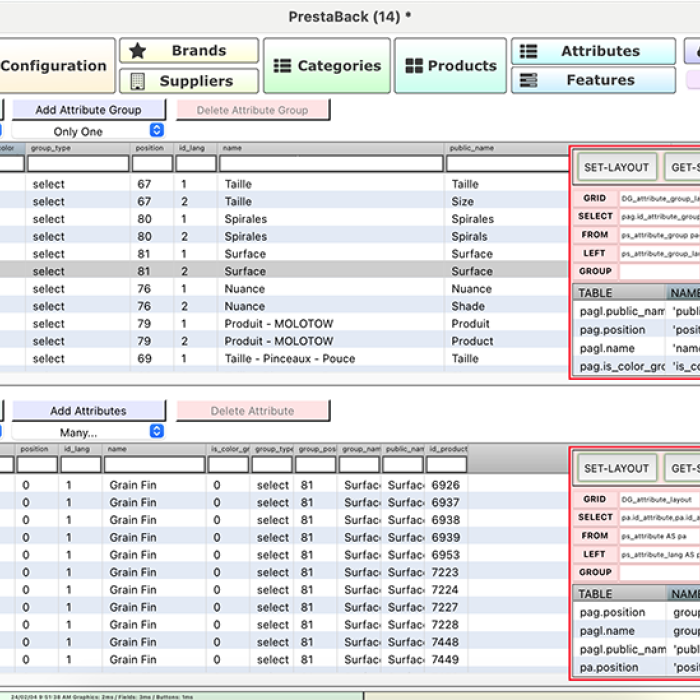Screen dimensions: 700x700
Task: Click the Categories list icon
Action: point(282,66)
